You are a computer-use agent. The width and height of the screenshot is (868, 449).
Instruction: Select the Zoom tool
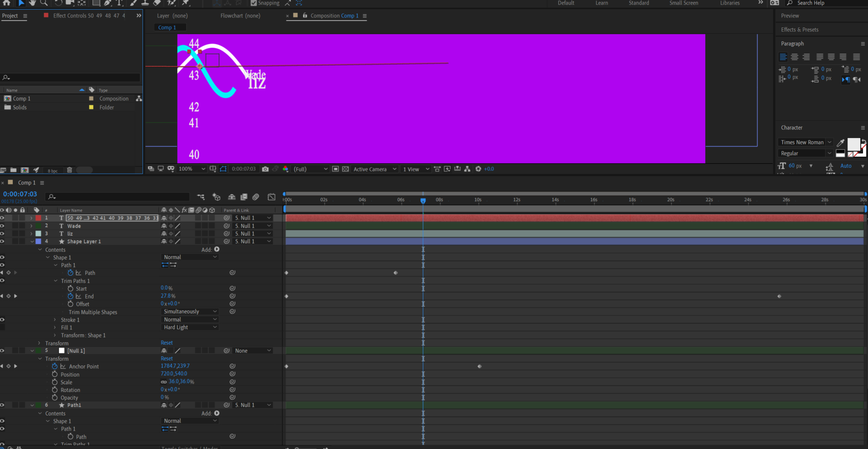(44, 3)
